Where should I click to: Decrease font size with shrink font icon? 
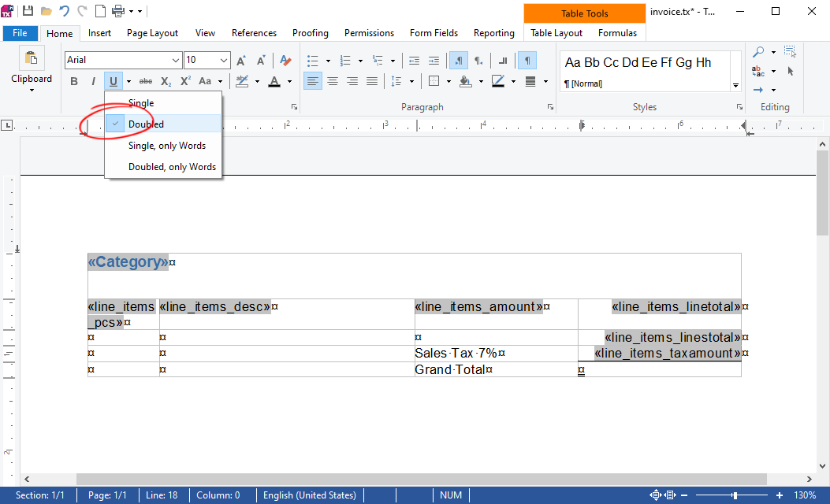261,61
